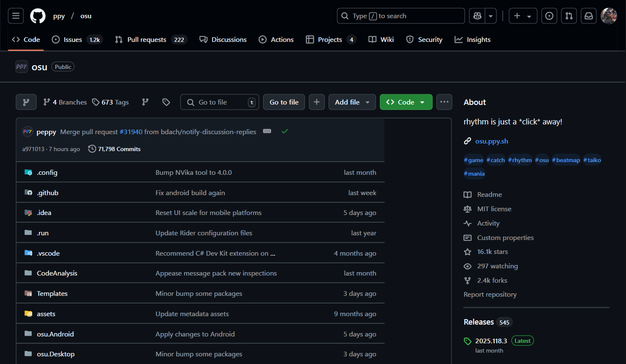View the Projects tab

coord(330,39)
